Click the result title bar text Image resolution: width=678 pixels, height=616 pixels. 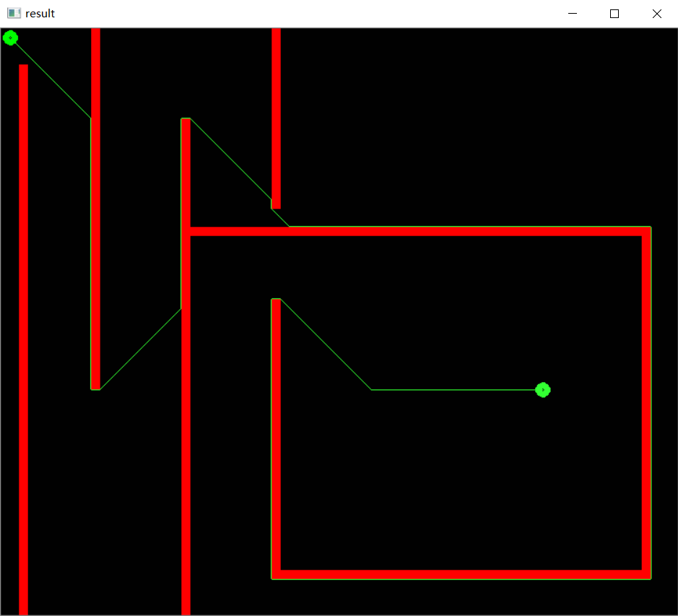(41, 13)
